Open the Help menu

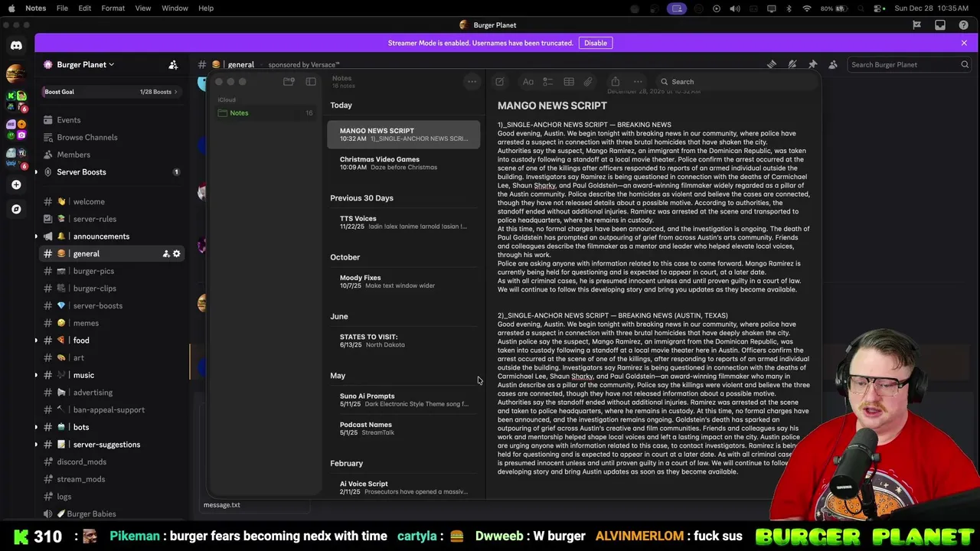click(206, 8)
